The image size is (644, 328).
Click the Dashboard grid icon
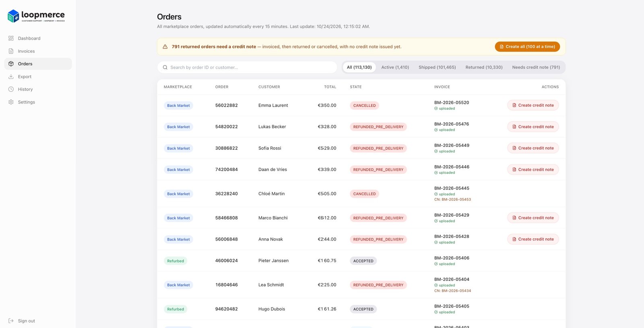[11, 38]
